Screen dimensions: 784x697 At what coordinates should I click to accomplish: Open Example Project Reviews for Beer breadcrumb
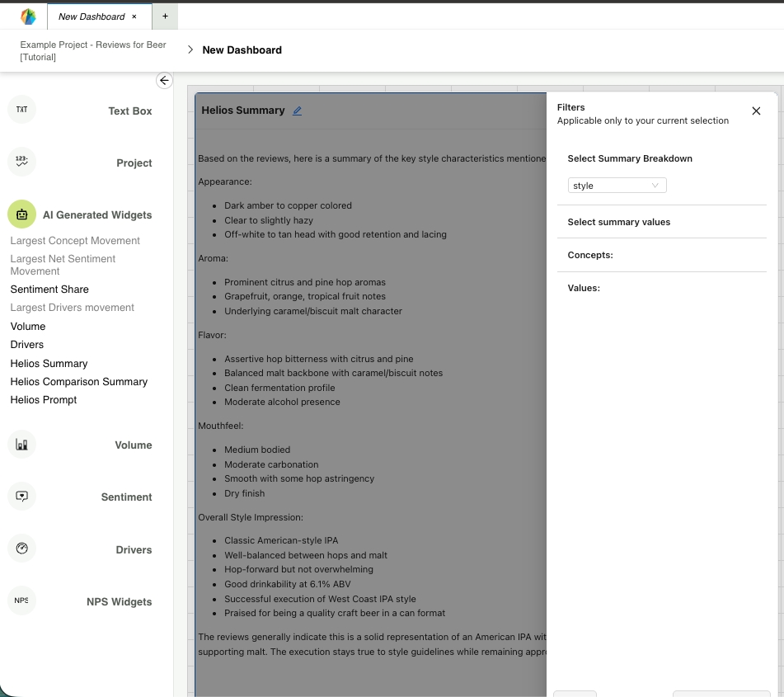[x=93, y=50]
